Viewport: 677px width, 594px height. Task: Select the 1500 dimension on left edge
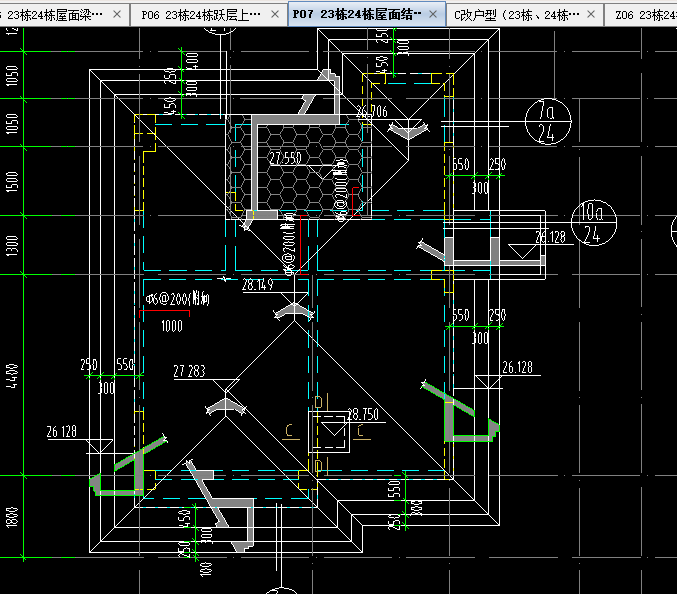12,182
